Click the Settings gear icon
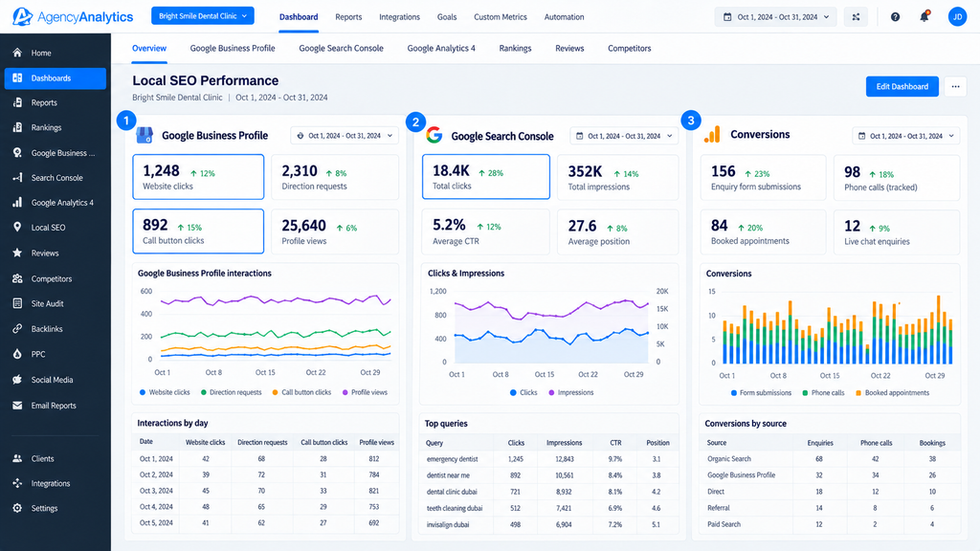Screen dimensions: 980x551 17,509
